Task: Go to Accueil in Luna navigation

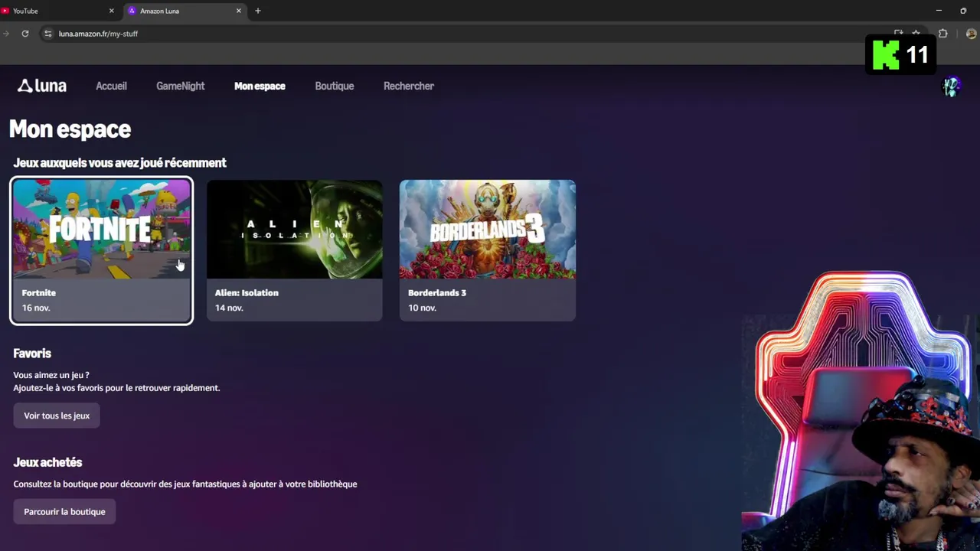Action: [x=111, y=86]
